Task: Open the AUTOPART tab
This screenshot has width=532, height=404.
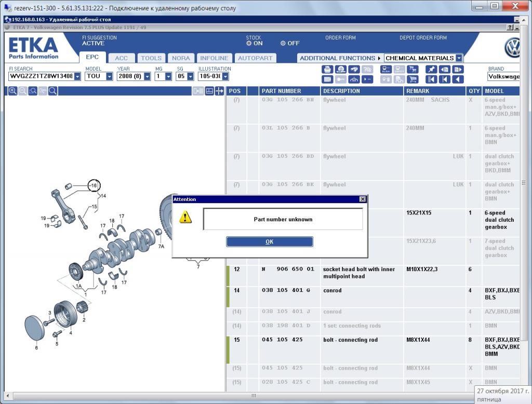Action: pos(255,58)
